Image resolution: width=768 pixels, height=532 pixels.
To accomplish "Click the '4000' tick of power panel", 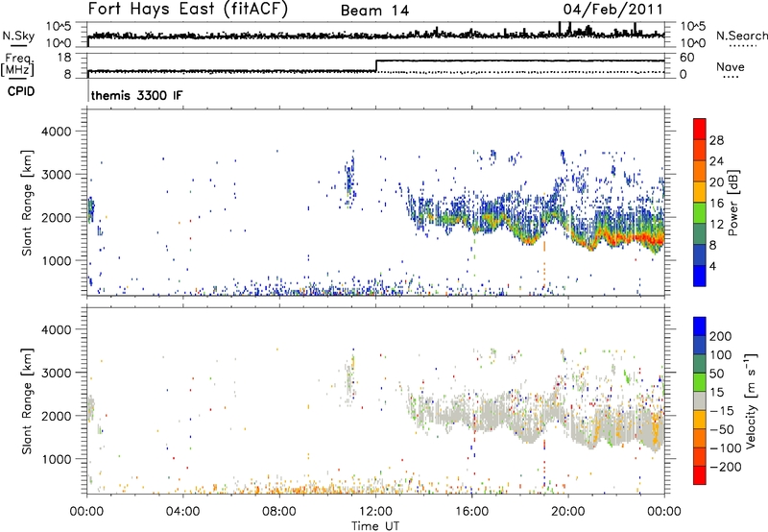I will (x=57, y=132).
